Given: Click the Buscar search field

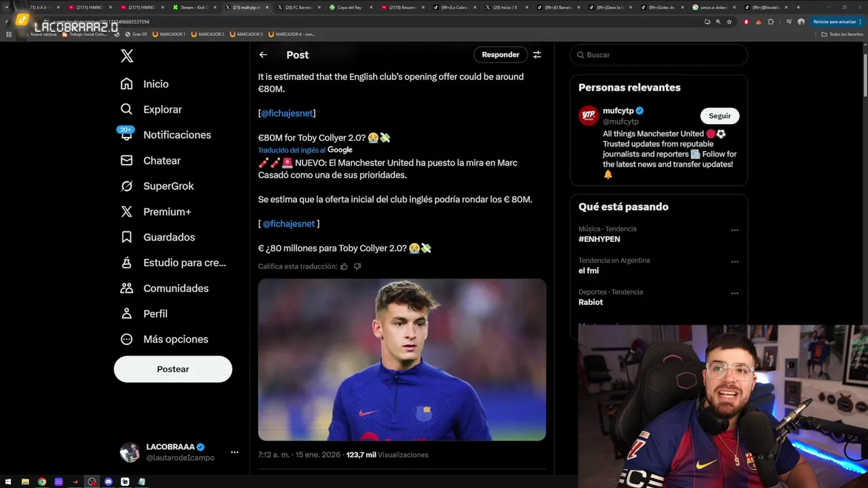Looking at the screenshot, I should 658,55.
